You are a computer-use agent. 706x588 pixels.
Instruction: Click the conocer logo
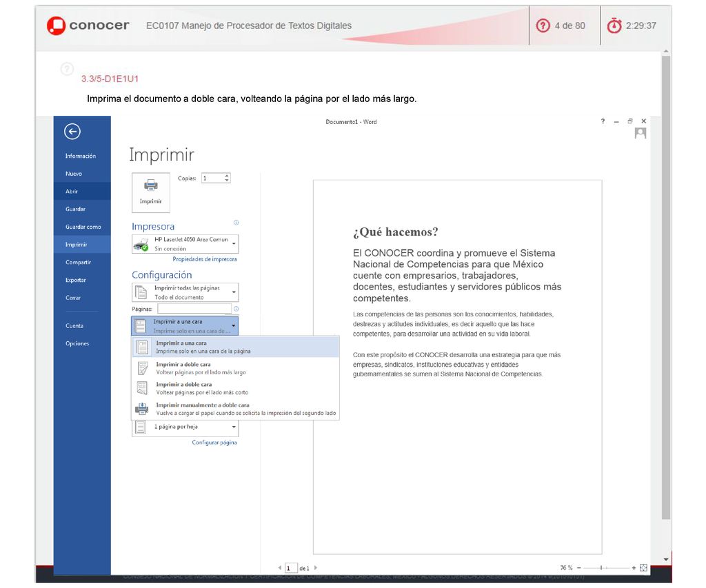(x=88, y=26)
